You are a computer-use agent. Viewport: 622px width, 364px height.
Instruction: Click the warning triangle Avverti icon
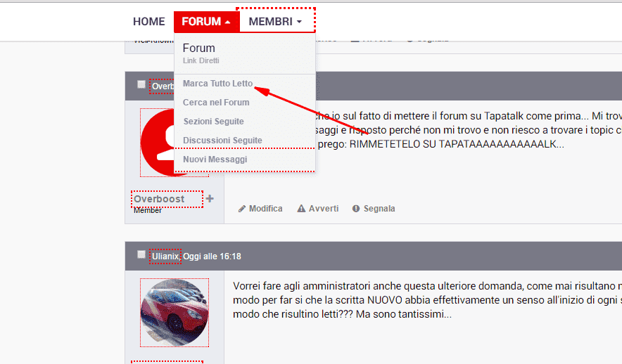[301, 209]
